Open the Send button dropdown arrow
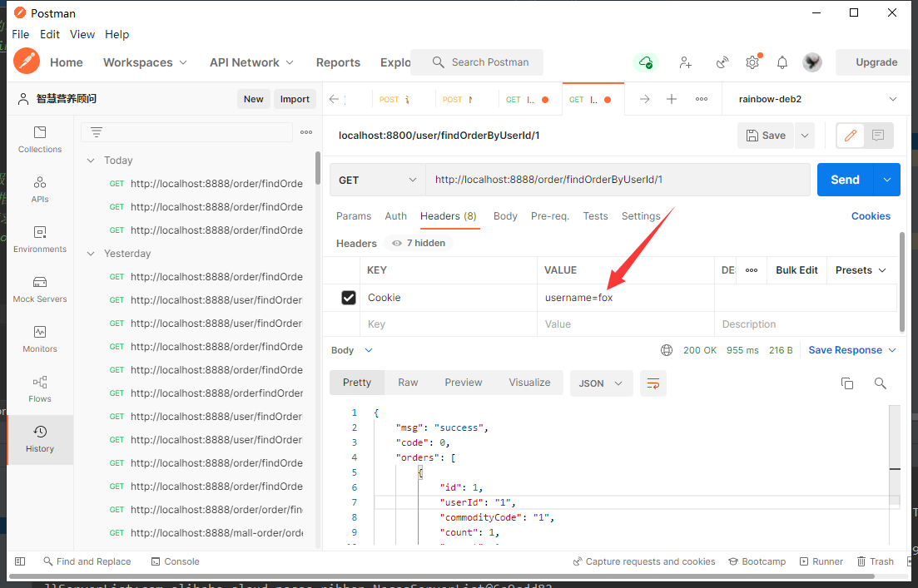918x588 pixels. [887, 180]
